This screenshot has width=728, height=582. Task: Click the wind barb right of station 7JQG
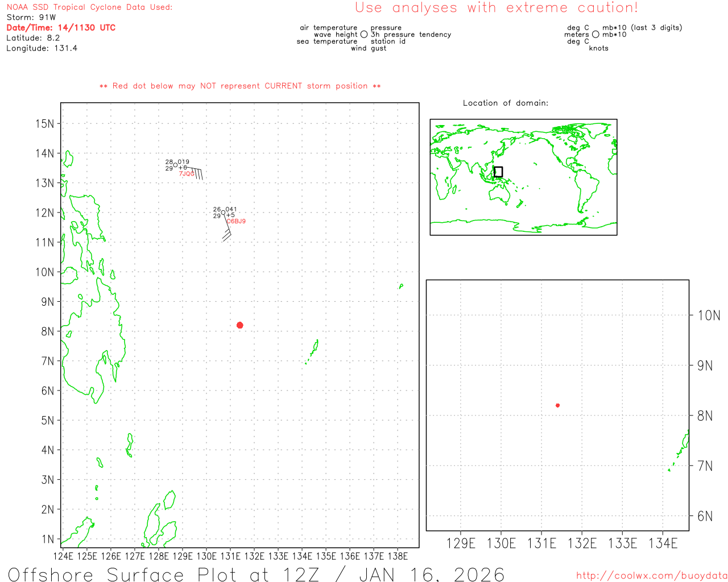[195, 172]
